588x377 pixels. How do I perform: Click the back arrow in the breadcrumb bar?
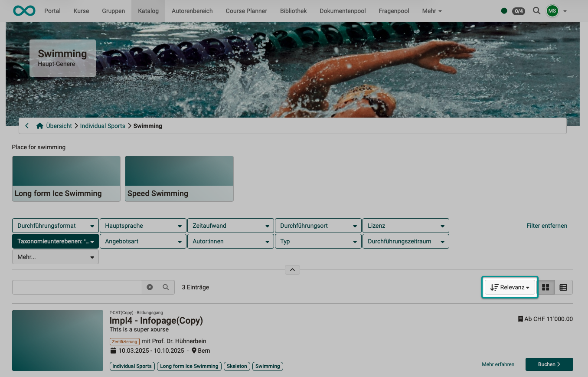27,125
